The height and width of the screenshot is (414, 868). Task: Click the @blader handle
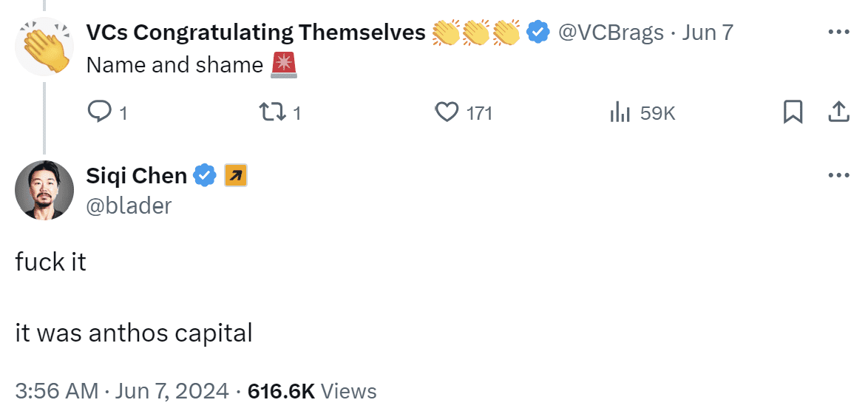[x=129, y=206]
